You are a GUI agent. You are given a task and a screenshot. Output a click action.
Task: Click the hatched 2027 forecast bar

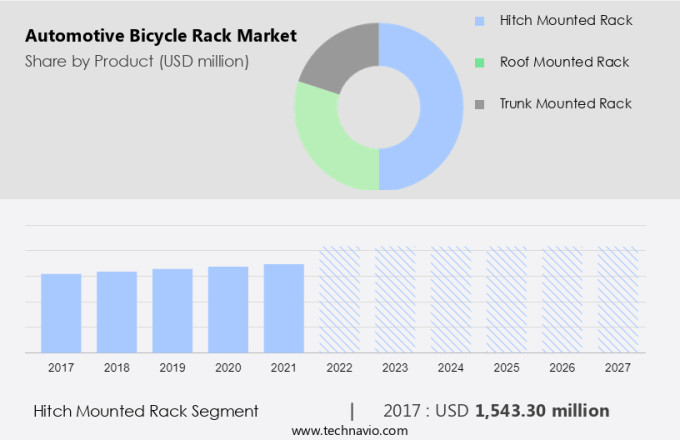pyautogui.click(x=617, y=299)
